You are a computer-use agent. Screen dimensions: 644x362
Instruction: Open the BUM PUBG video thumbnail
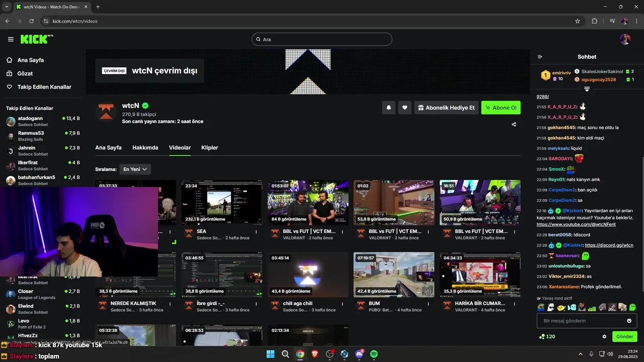coord(394,275)
